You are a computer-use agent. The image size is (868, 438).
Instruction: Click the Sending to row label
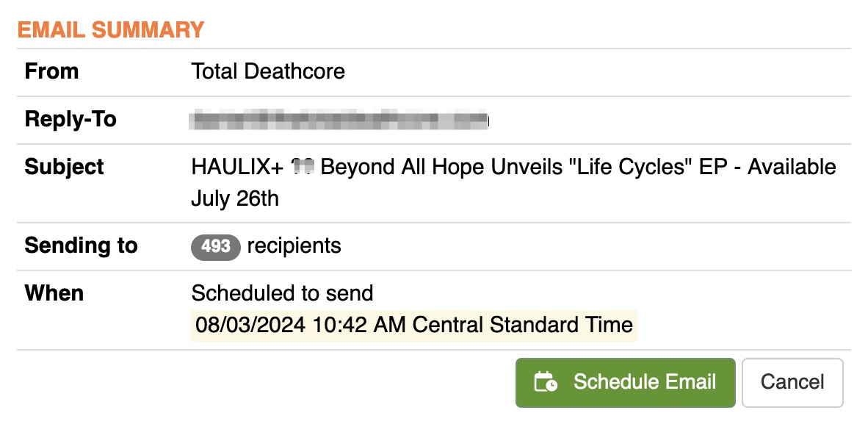(81, 246)
